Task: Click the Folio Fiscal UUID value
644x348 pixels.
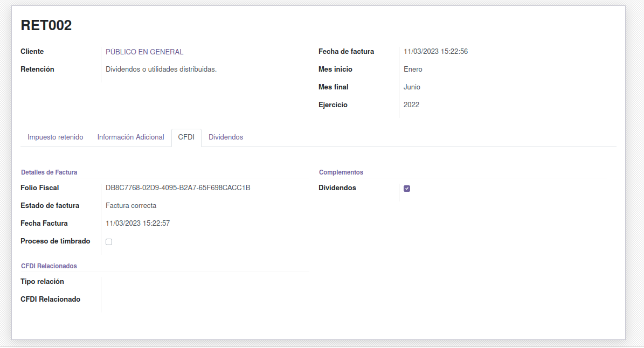Action: (x=178, y=188)
